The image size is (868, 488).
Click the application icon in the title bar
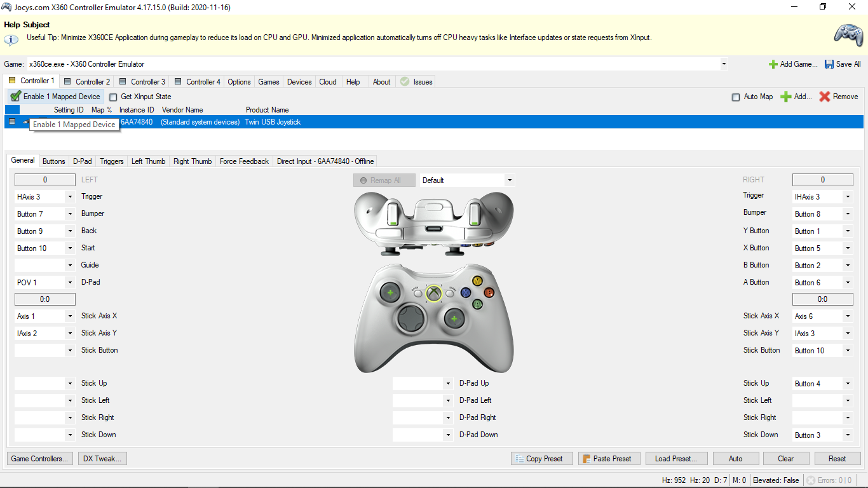6,7
